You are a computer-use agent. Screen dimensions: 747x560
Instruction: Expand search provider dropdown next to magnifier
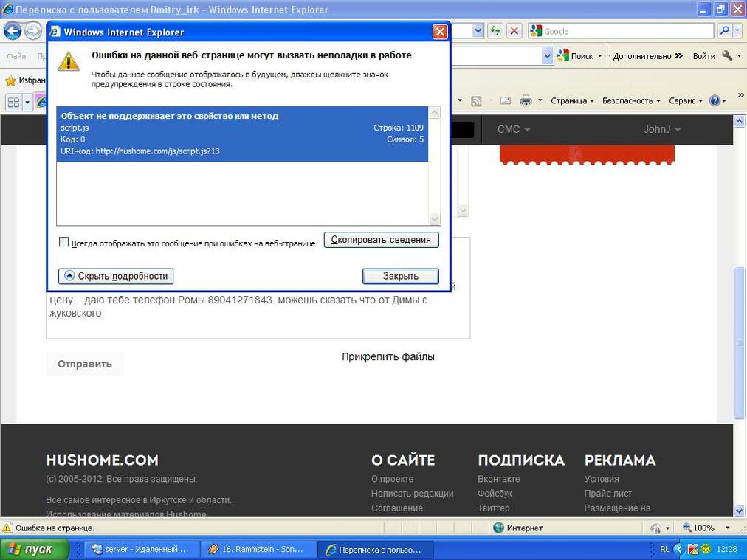[737, 31]
